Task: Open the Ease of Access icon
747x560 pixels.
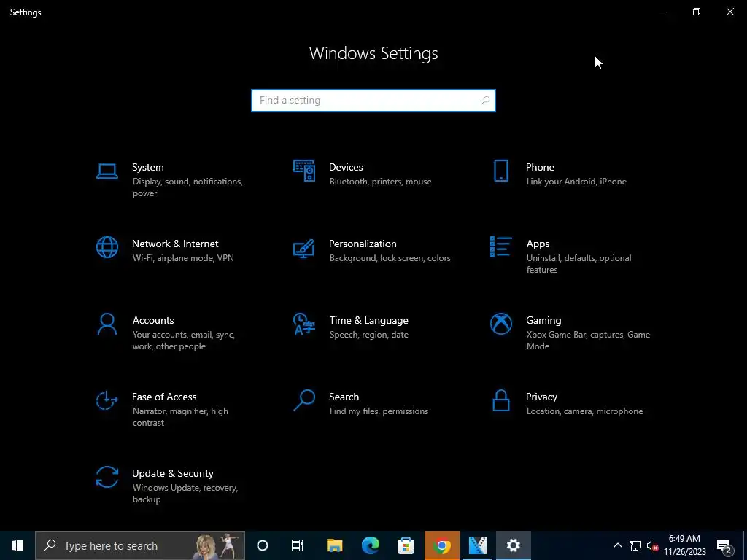Action: click(x=107, y=400)
